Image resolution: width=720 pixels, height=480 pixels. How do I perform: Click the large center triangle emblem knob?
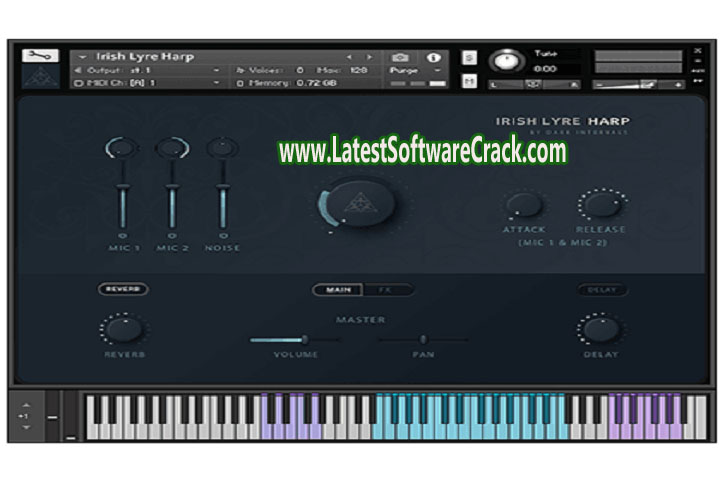pos(359,202)
